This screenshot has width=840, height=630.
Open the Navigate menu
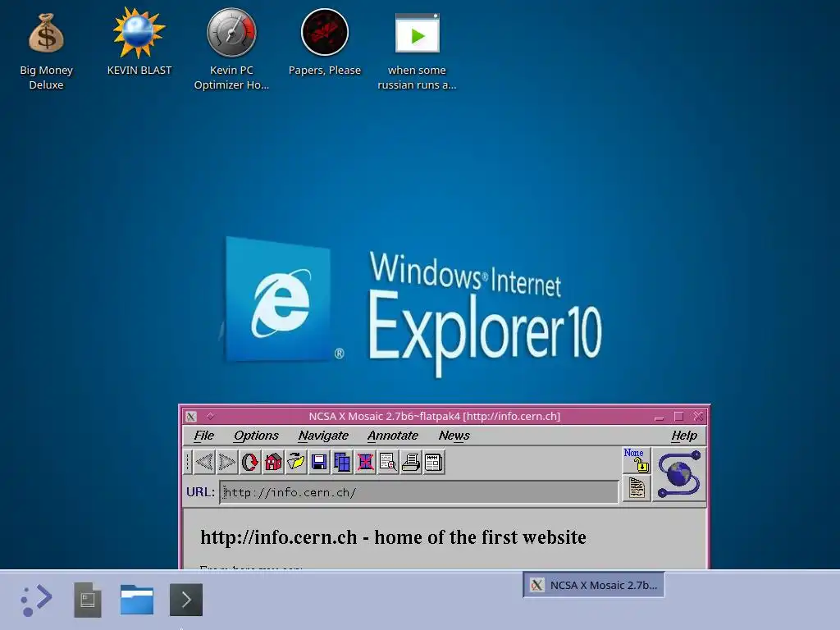click(323, 436)
